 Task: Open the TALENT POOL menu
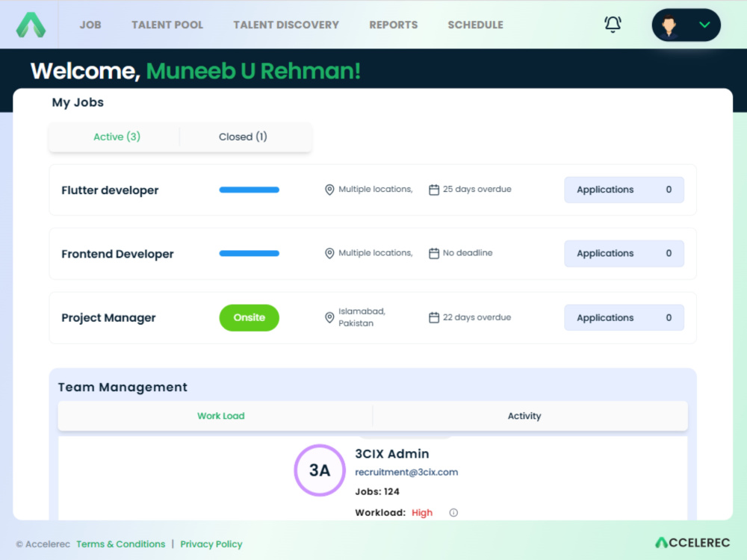[167, 25]
